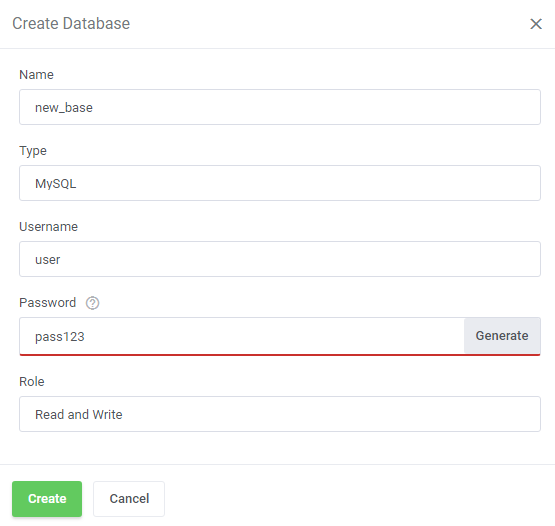Open the Role dropdown showing Read and Write
The image size is (555, 526).
pos(280,414)
